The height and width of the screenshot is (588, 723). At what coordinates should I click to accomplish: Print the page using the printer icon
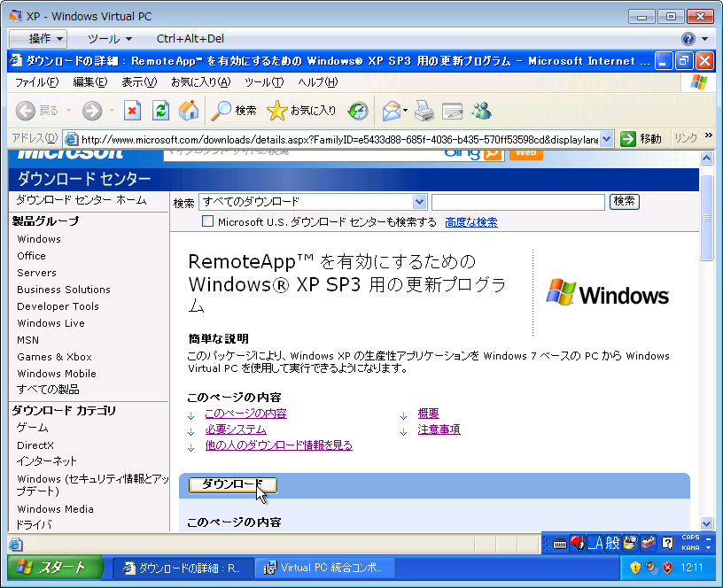(x=424, y=111)
